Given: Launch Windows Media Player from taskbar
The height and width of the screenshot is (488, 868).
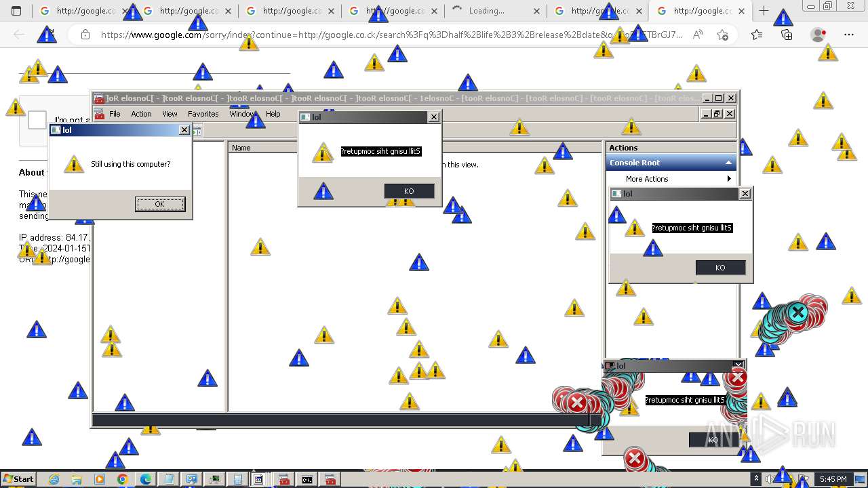Looking at the screenshot, I should [100, 479].
